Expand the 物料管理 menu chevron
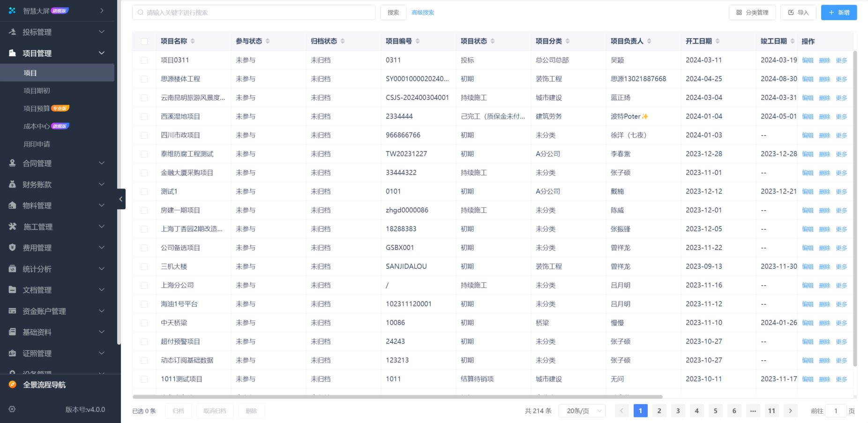Screen dimensions: 868x423 coord(102,205)
